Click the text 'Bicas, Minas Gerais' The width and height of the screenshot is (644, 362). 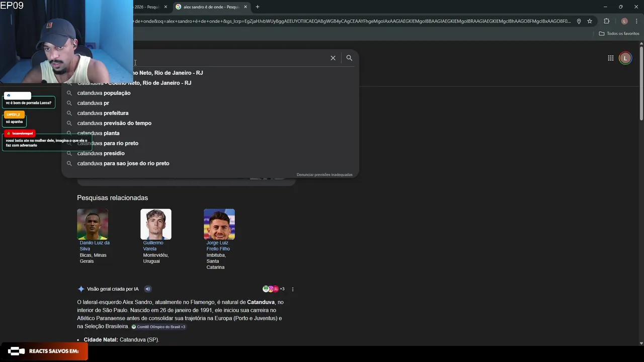[x=93, y=258]
